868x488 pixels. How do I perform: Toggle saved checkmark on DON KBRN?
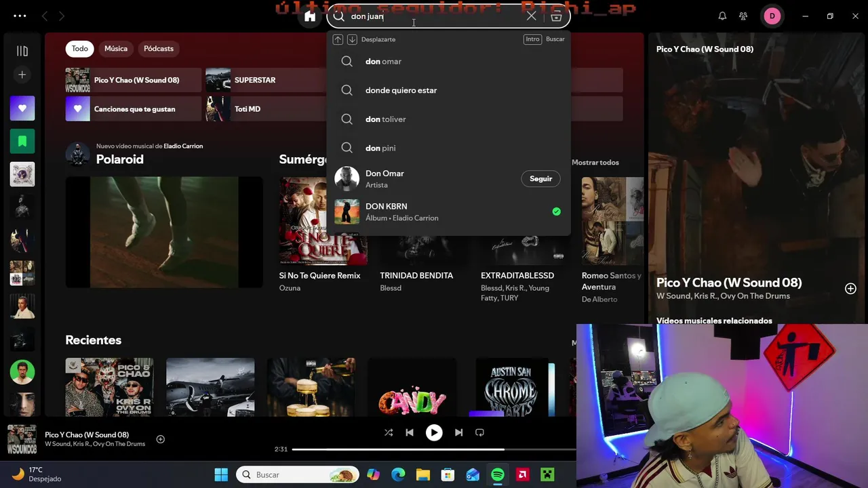(556, 211)
